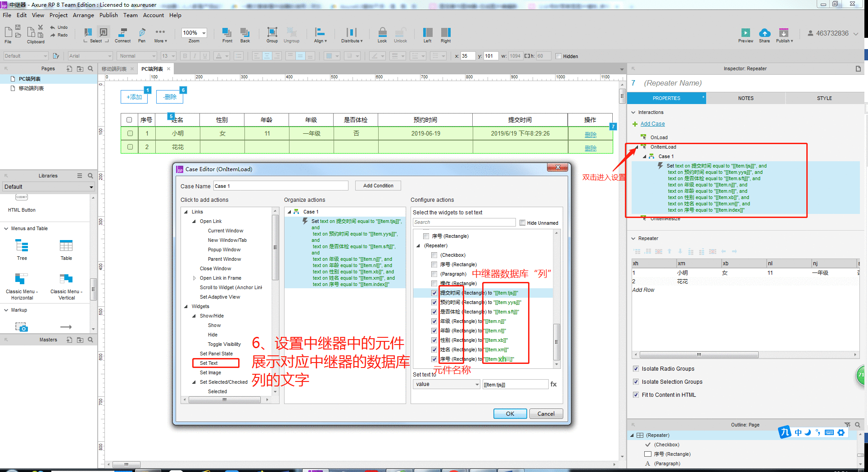868x472 pixels.
Task: Add a page in Pages pane
Action: [69, 68]
